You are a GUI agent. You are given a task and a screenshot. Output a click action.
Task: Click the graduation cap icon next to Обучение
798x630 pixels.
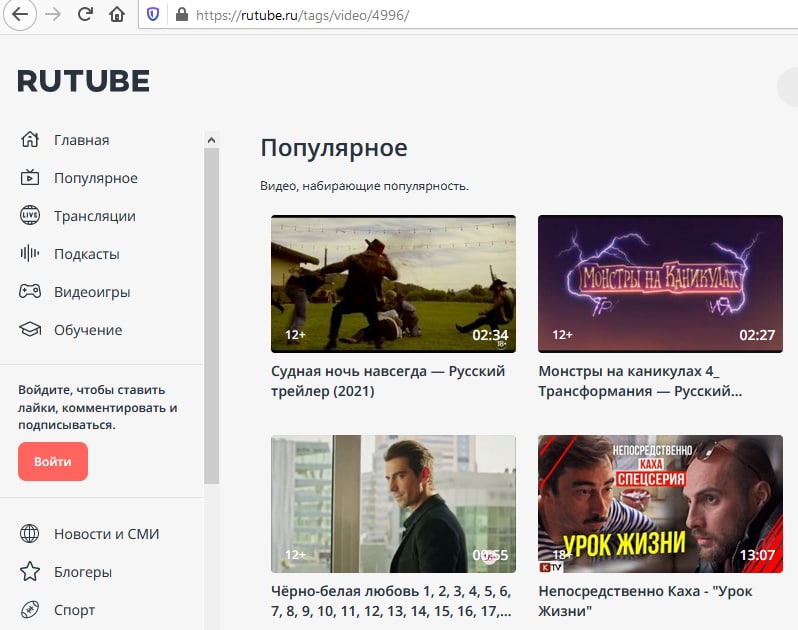click(30, 329)
